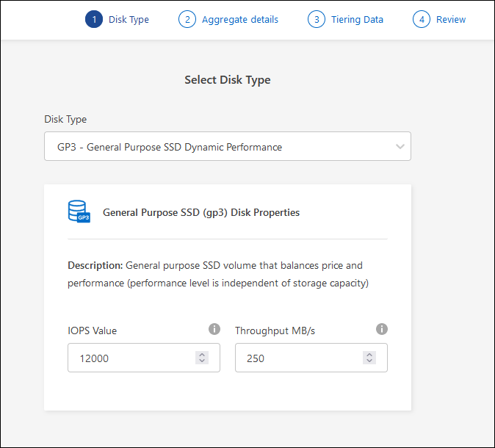Viewport: 495px width, 448px height.
Task: Go to the Tiering Data step label
Action: 356,20
